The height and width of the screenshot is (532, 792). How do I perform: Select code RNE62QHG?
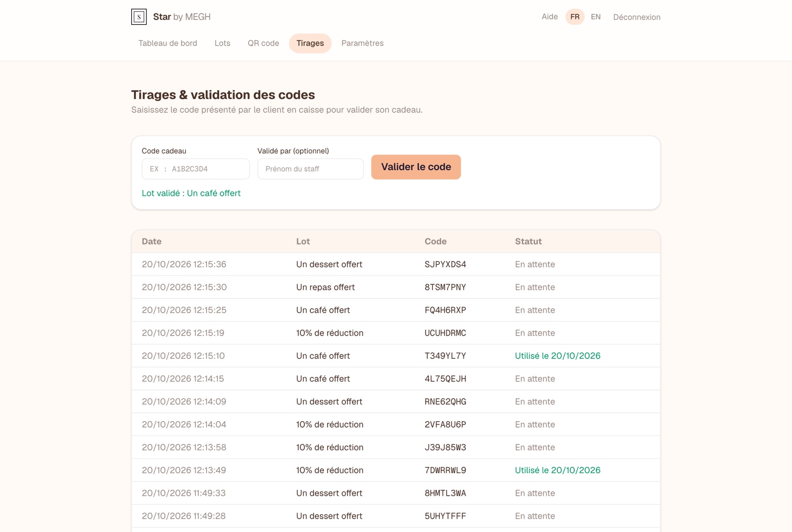445,401
